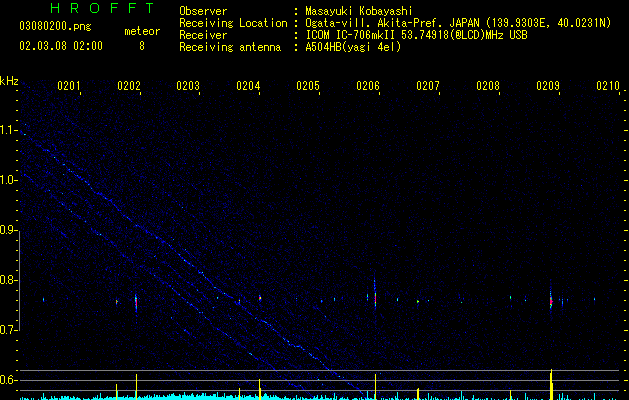
Task: Click the tallest yellow level spike at 0209
Action: (x=552, y=384)
